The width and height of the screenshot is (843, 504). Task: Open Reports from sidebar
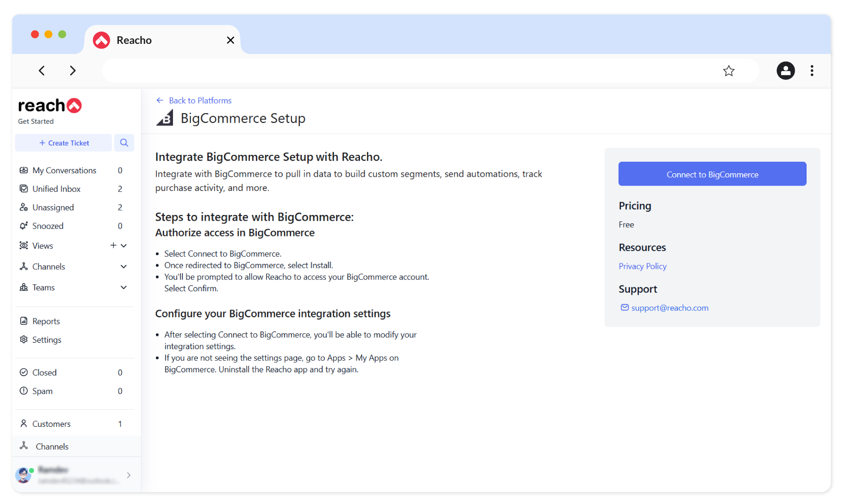(x=46, y=321)
